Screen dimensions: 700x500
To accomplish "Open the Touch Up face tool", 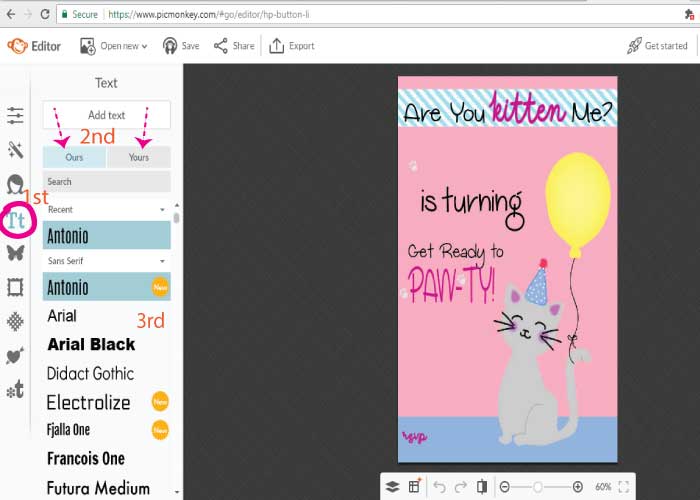I will tap(15, 184).
